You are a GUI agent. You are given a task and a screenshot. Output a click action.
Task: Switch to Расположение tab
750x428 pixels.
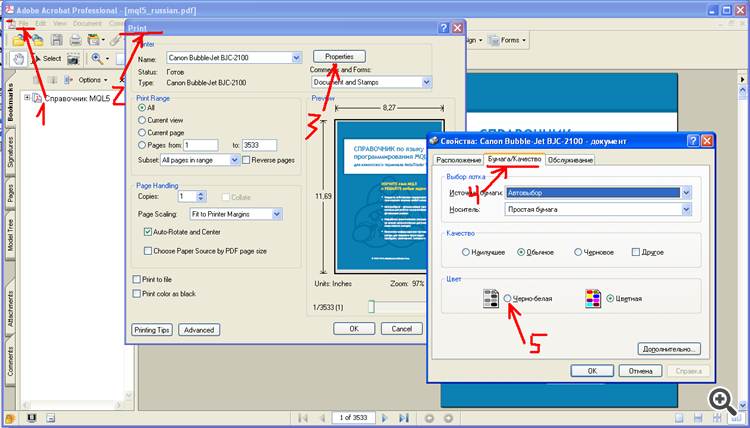(458, 160)
